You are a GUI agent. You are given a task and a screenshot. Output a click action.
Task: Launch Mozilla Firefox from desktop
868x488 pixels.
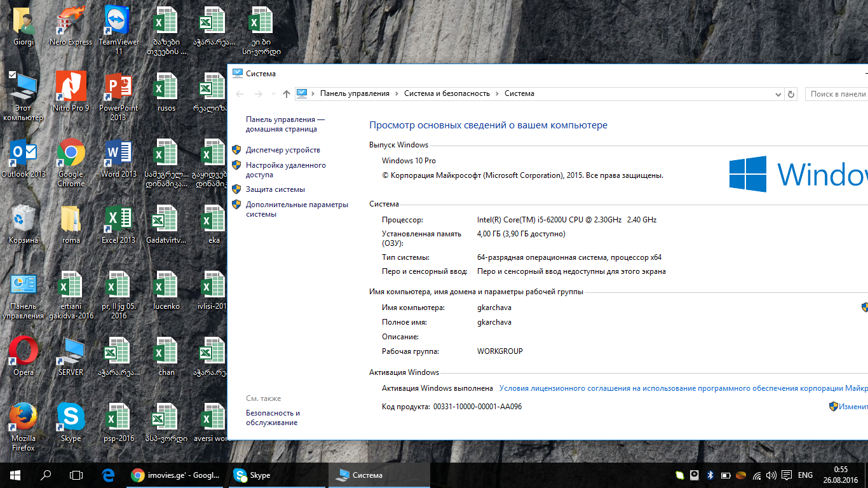[24, 427]
